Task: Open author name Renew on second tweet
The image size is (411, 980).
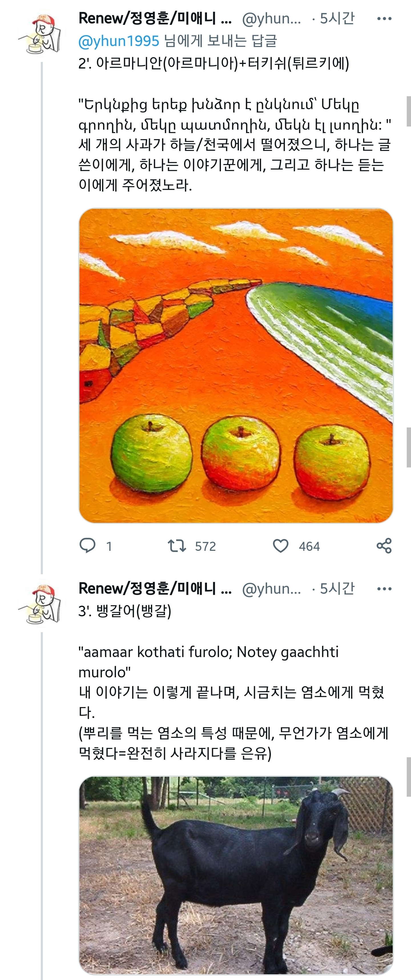Action: coord(155,588)
